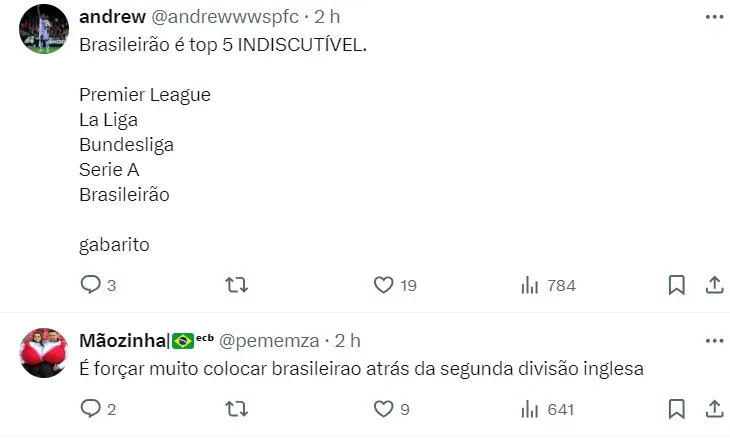Bookmark andrew's tweet

[677, 285]
